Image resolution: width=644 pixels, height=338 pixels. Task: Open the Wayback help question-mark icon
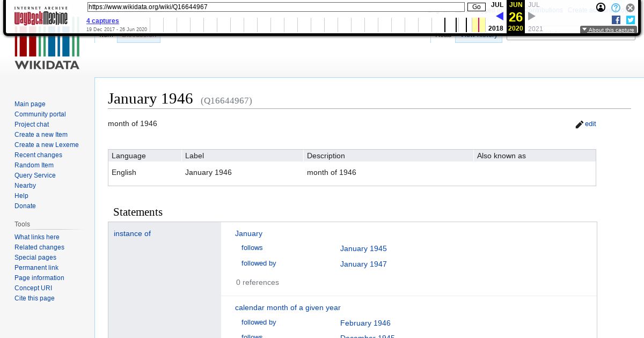pyautogui.click(x=616, y=8)
